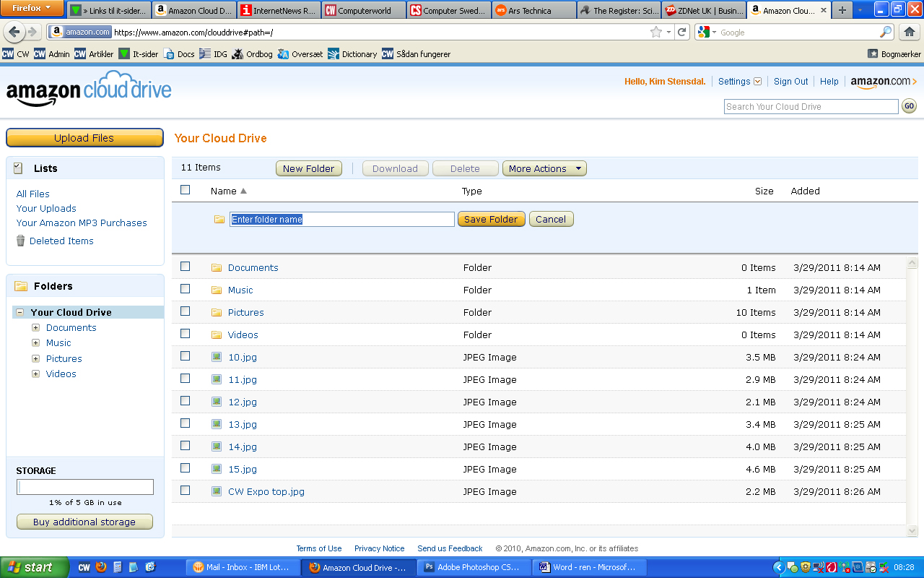Image resolution: width=924 pixels, height=578 pixels.
Task: Switch to the Computer Sweden tab
Action: [x=448, y=10]
